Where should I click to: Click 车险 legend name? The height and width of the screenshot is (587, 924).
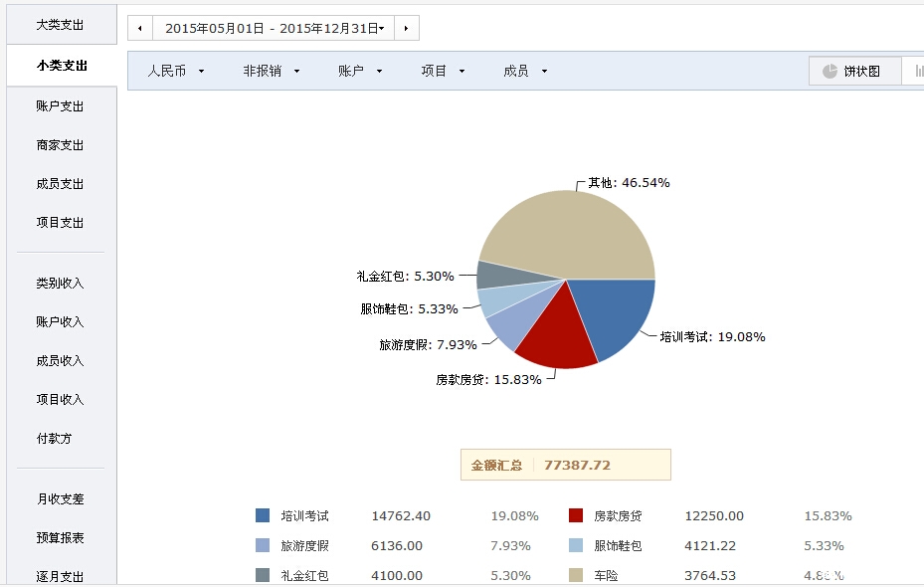(x=606, y=575)
